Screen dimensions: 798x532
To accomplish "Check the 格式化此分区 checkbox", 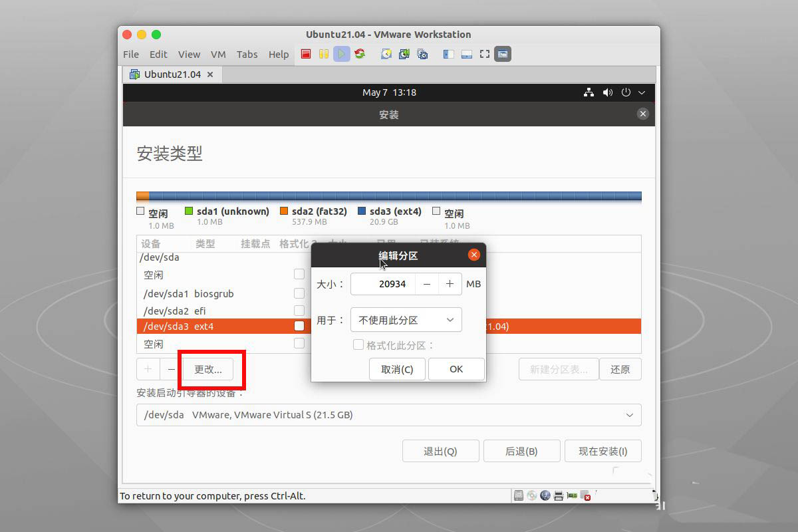I will tap(358, 344).
